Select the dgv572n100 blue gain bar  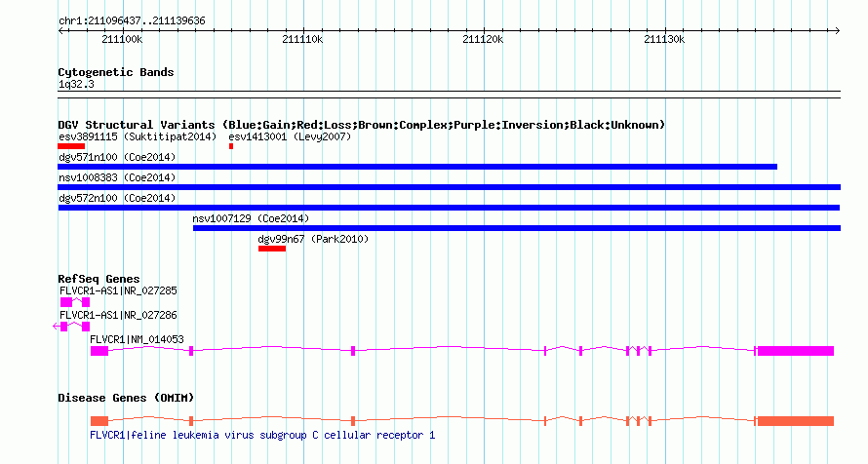tap(449, 208)
